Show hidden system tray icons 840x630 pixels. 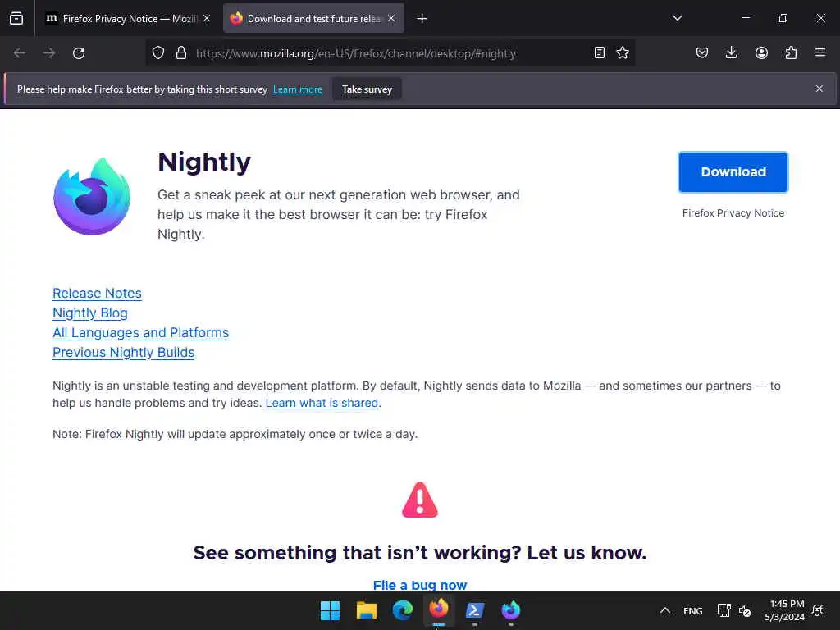tap(664, 610)
